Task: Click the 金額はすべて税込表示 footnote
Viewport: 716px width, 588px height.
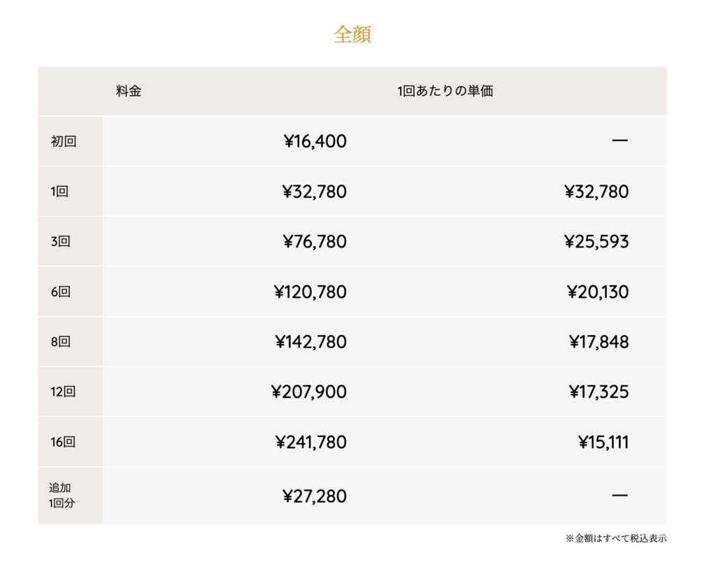Action: pos(616,538)
